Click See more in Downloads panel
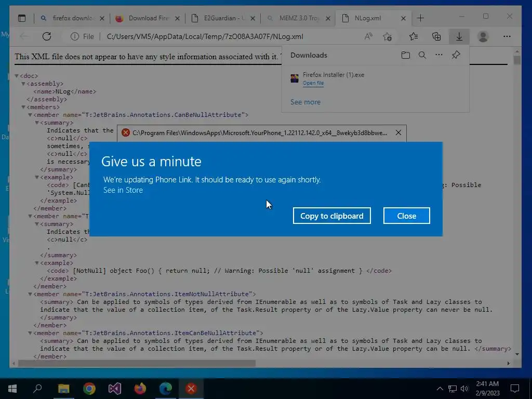The height and width of the screenshot is (399, 532). point(305,102)
